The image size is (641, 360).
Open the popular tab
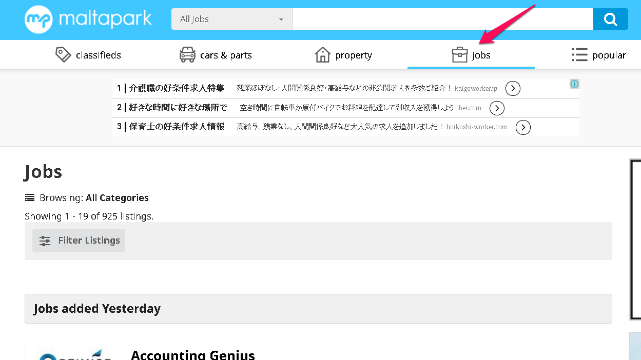(598, 55)
